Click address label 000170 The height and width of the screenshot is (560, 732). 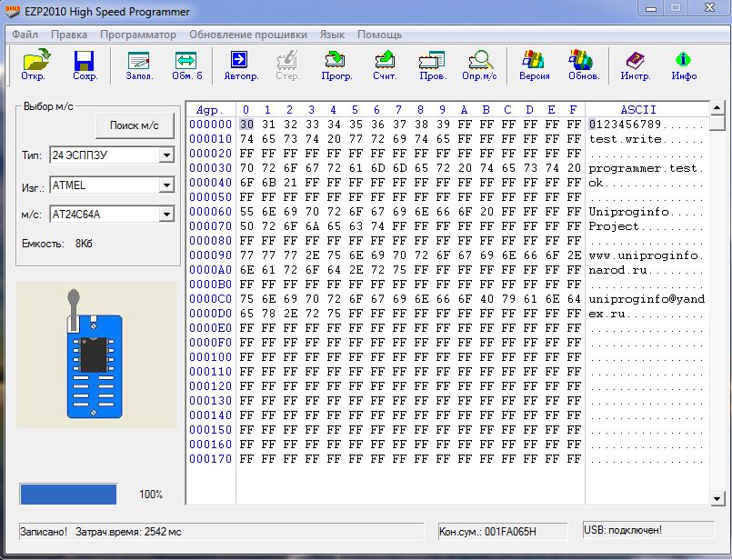pyautogui.click(x=211, y=459)
